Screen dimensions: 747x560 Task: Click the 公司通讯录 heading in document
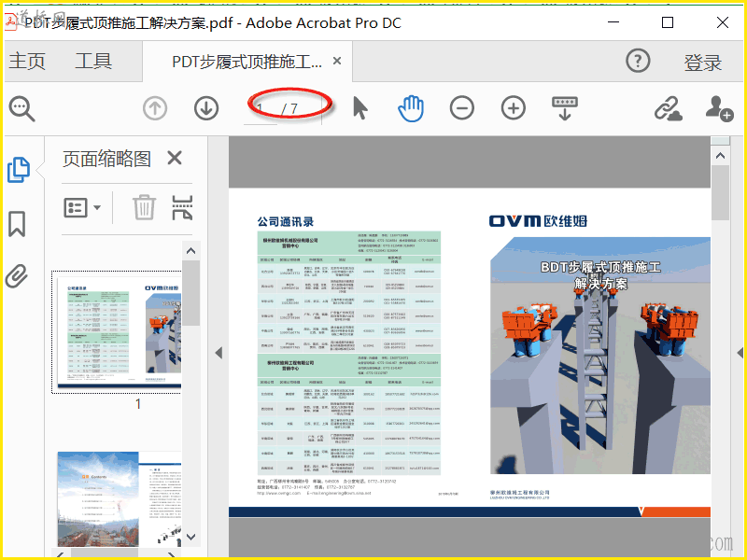(286, 222)
